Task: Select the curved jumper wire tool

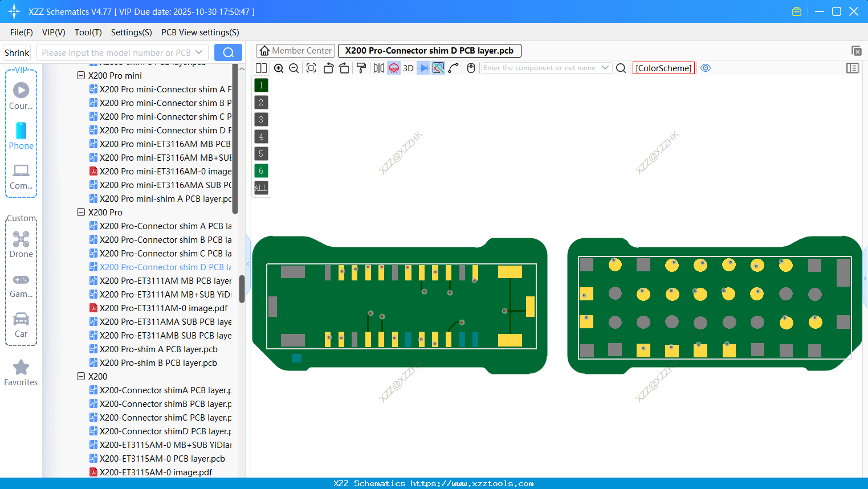Action: click(454, 68)
